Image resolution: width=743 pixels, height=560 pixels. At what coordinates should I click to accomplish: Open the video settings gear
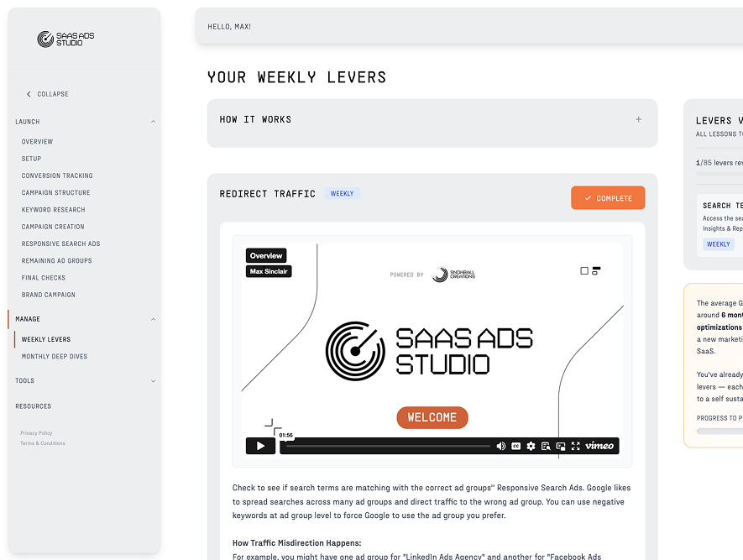531,446
